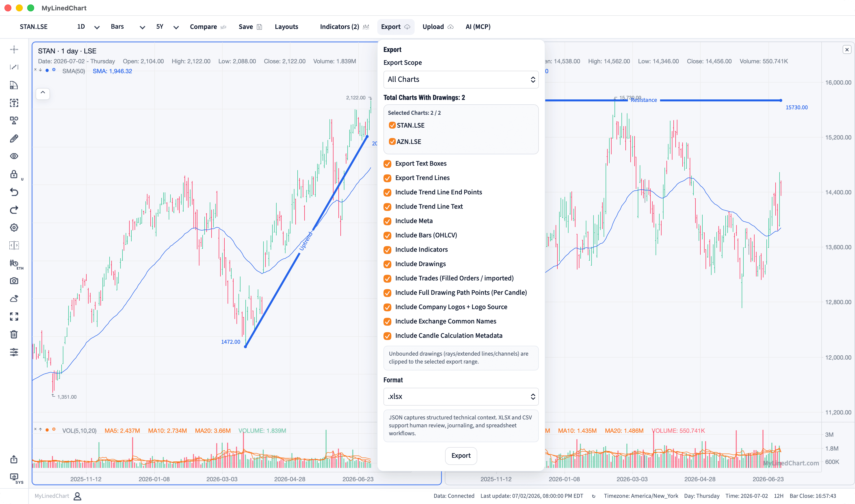The width and height of the screenshot is (855, 504).
Task: Open the Upload menu
Action: point(438,27)
